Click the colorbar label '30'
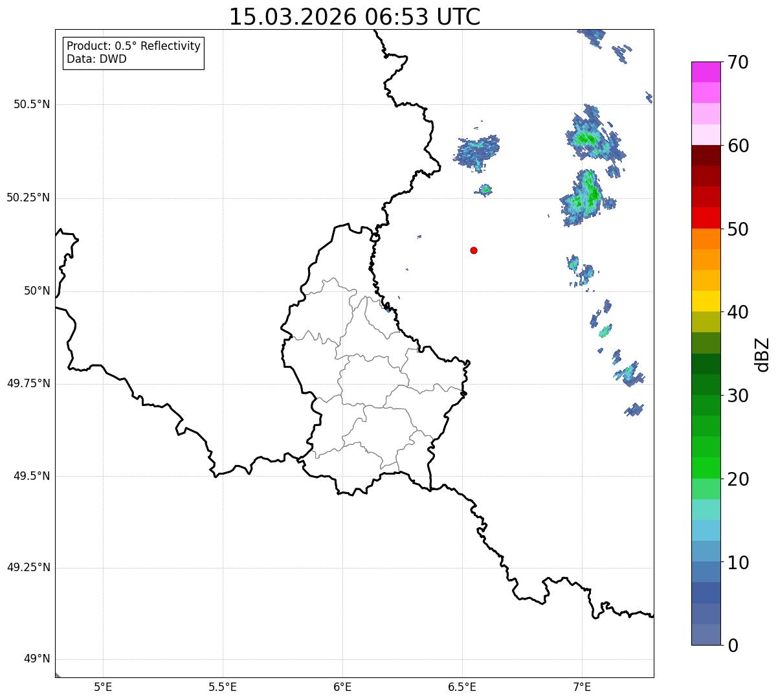This screenshot has width=778, height=700. click(x=738, y=396)
